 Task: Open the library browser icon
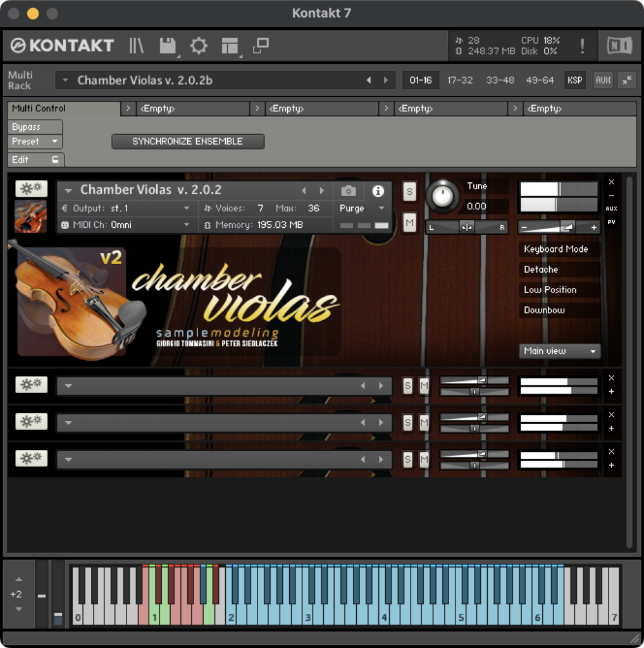click(136, 46)
